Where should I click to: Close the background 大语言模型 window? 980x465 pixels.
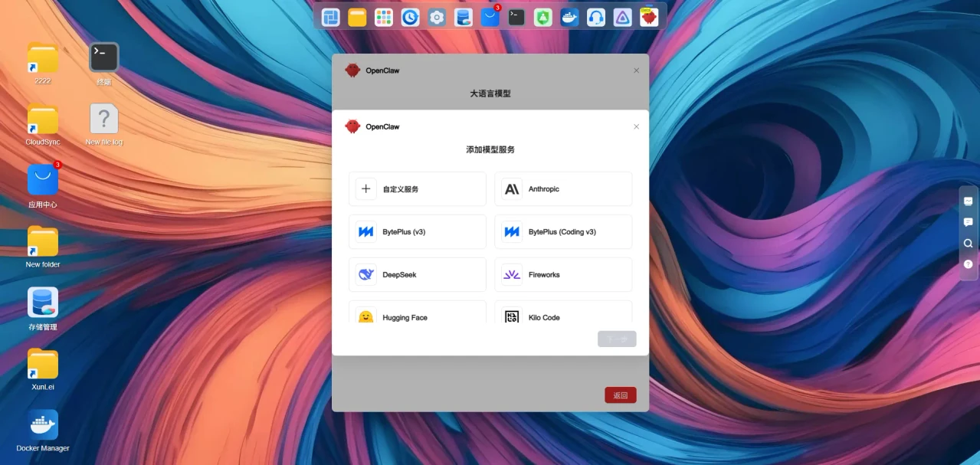pyautogui.click(x=636, y=70)
